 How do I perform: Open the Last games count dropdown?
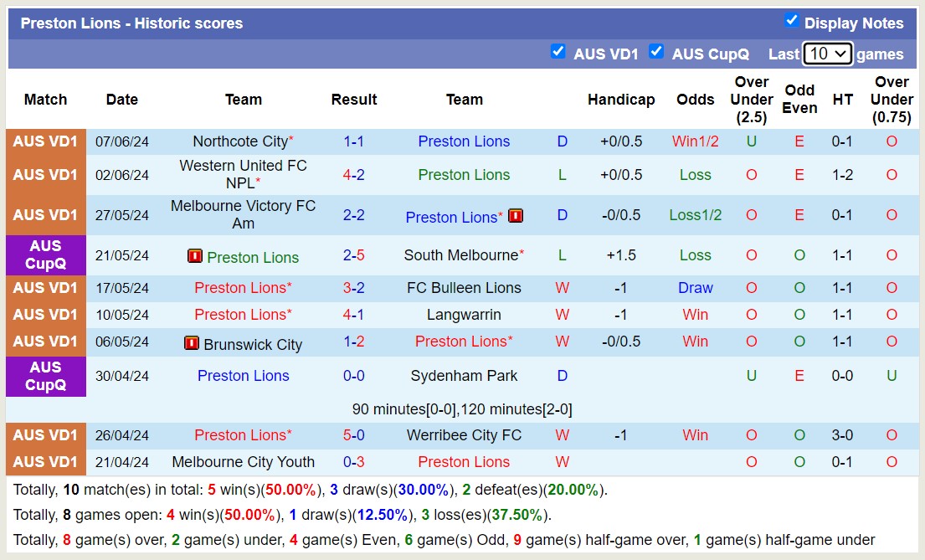click(827, 54)
